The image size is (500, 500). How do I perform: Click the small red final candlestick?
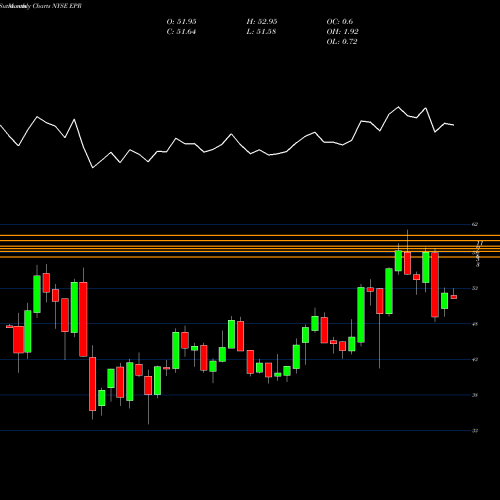[x=454, y=297]
